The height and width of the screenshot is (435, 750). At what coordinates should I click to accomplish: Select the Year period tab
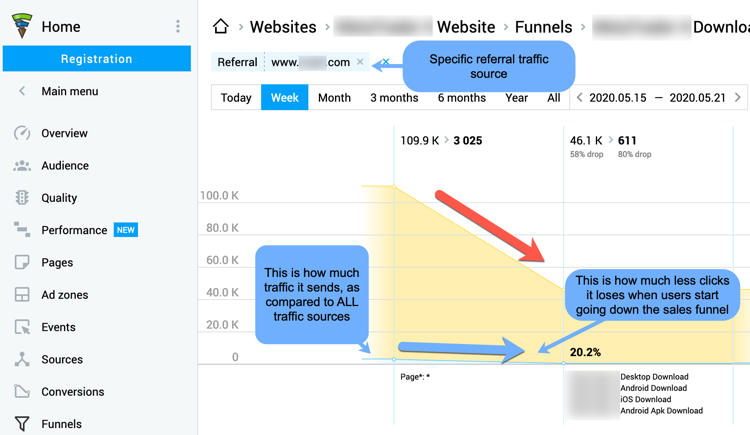click(x=517, y=98)
